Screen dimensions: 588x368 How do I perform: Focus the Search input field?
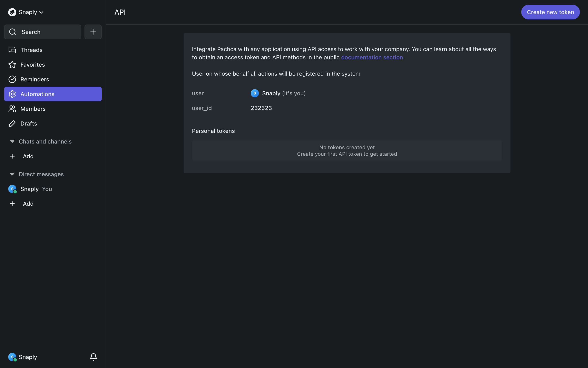click(x=42, y=32)
